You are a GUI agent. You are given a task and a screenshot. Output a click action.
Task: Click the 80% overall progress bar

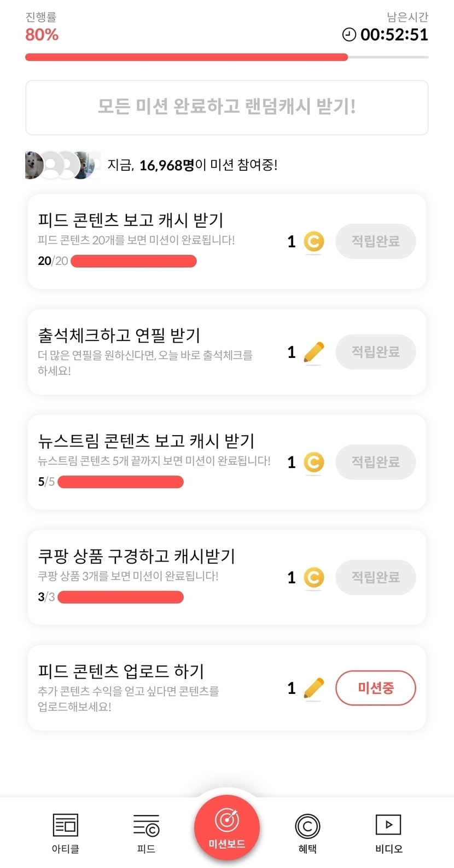click(226, 57)
